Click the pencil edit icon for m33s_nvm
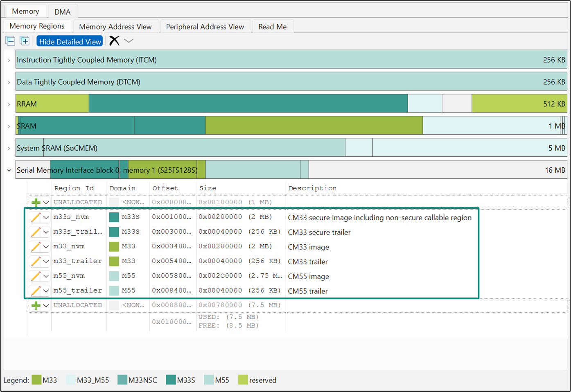571x392 pixels. coord(36,217)
